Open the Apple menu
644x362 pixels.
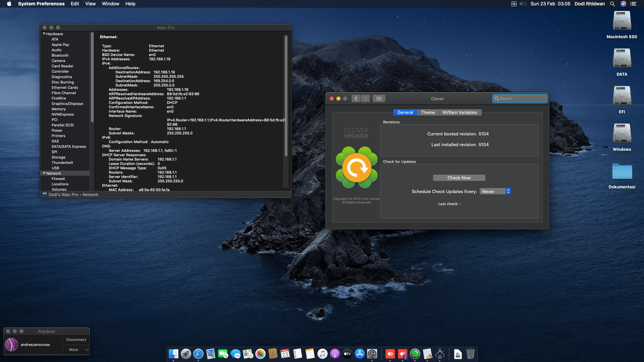coord(9,4)
